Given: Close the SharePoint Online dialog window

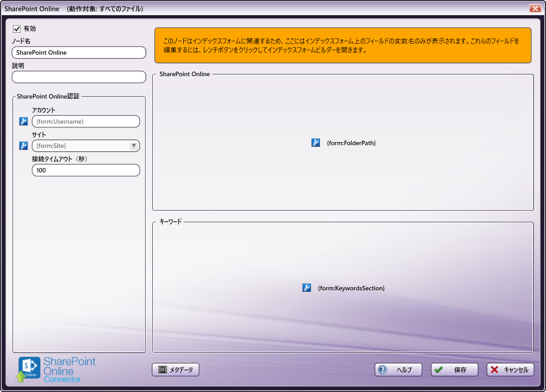Looking at the screenshot, I should (535, 8).
